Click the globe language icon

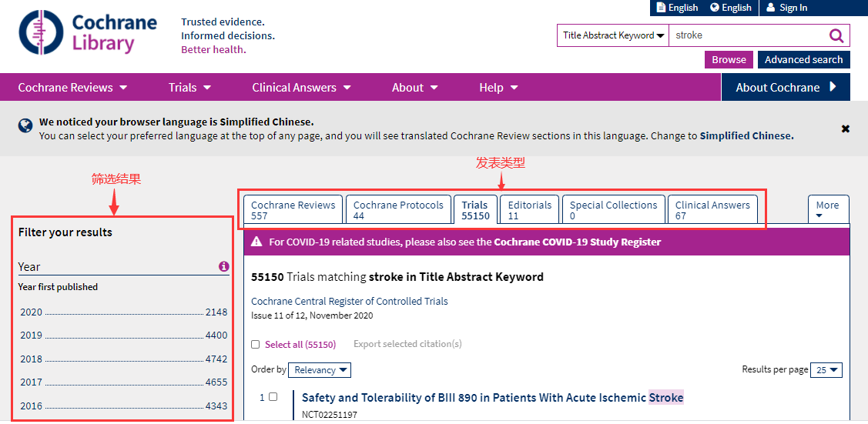click(715, 8)
